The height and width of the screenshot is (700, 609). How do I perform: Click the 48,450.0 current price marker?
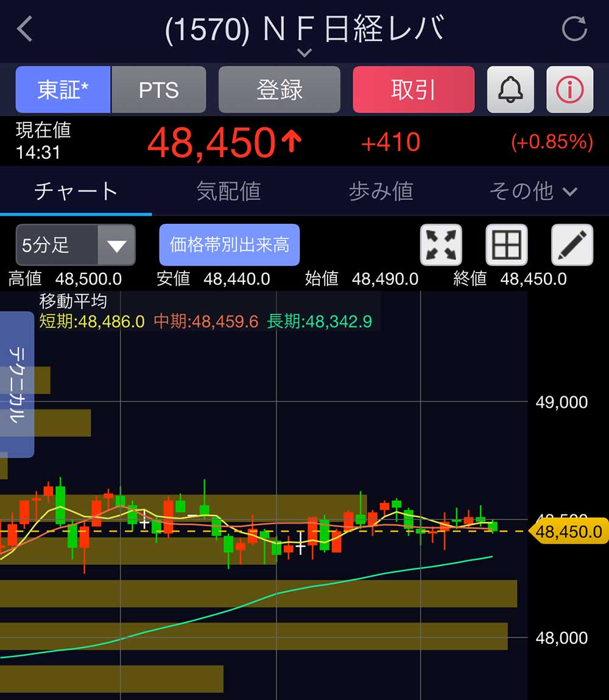[x=569, y=531]
